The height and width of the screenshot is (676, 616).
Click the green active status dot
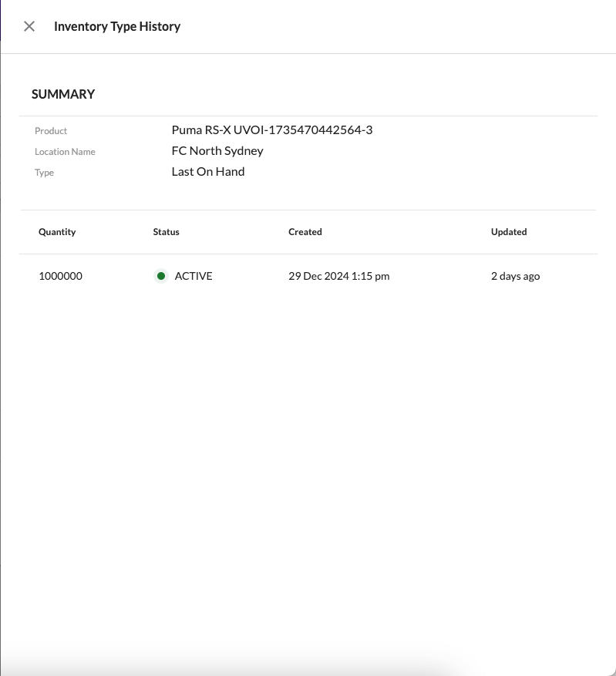161,276
